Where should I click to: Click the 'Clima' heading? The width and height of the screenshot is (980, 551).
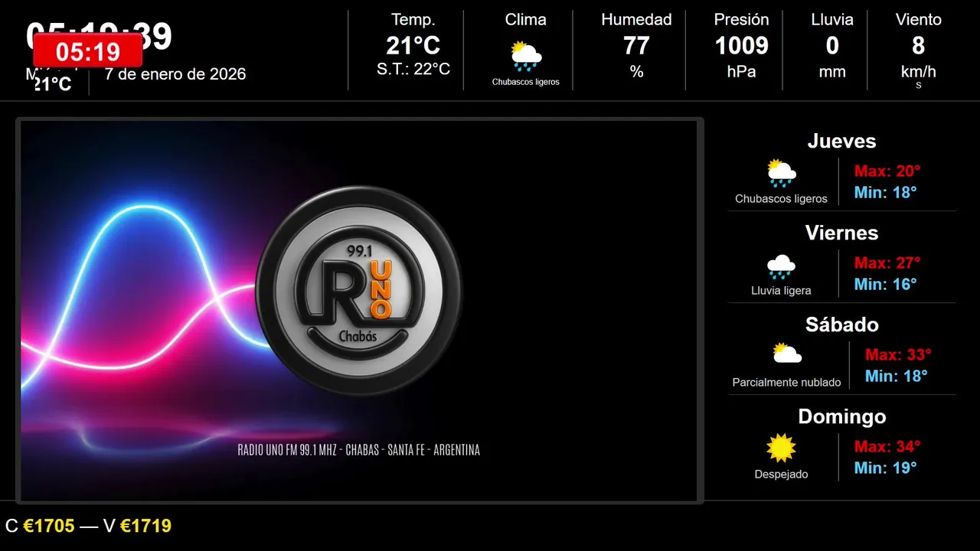(526, 20)
